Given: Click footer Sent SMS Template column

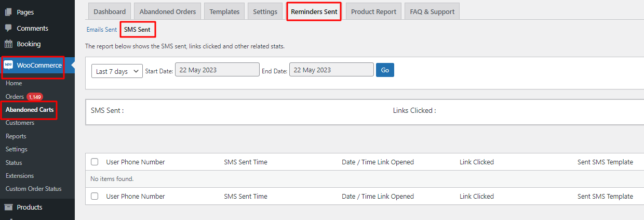Looking at the screenshot, I should click(605, 196).
